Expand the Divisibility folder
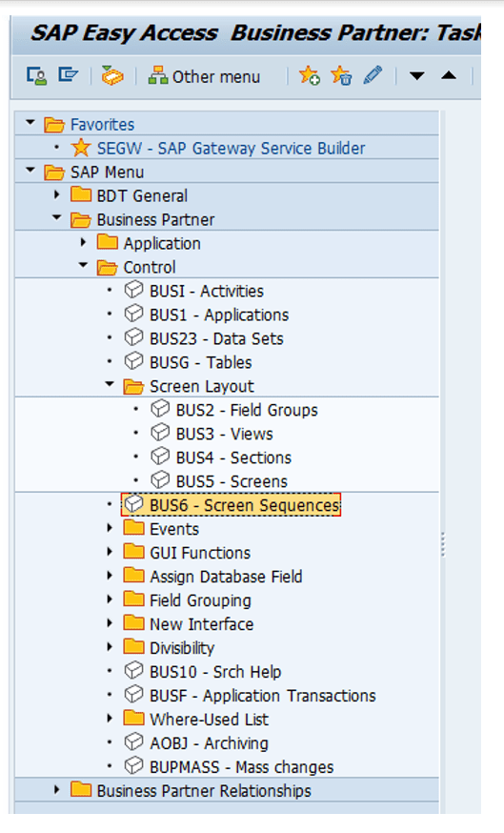Screen dimensions: 504x833 tap(110, 647)
